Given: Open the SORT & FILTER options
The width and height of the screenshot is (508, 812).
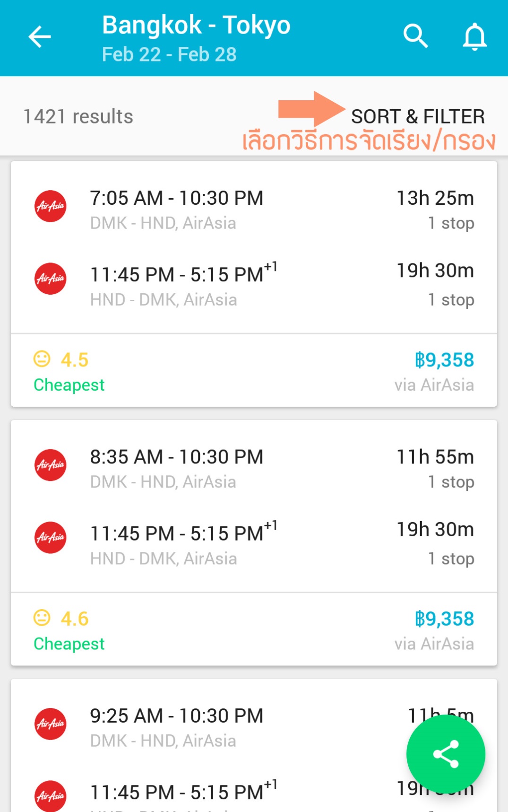Looking at the screenshot, I should 418,116.
